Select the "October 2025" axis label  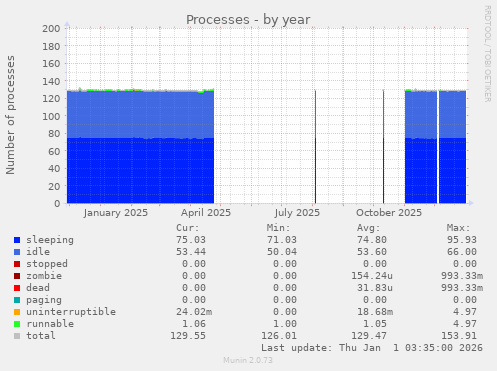[x=389, y=213]
